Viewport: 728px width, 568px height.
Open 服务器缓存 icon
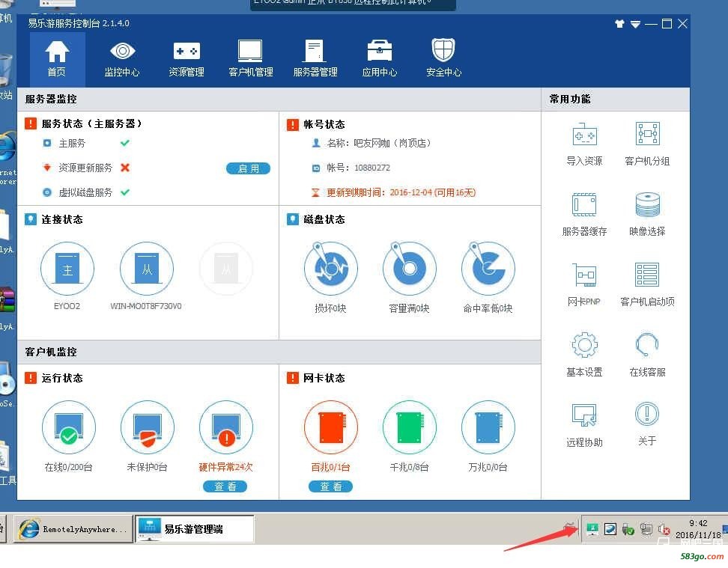584,204
